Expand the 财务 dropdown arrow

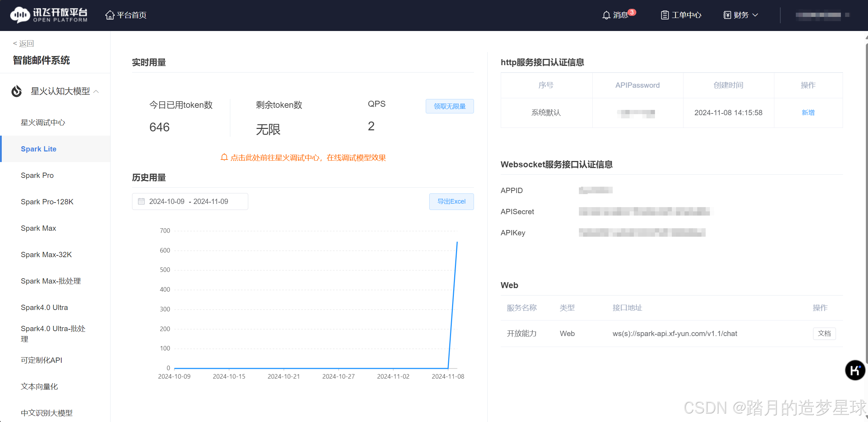[x=755, y=15]
